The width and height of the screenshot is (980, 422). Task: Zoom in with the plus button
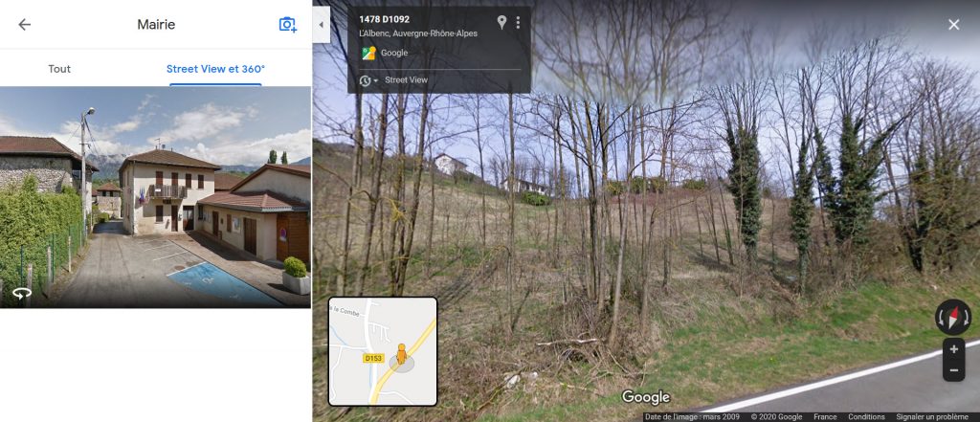pos(954,349)
